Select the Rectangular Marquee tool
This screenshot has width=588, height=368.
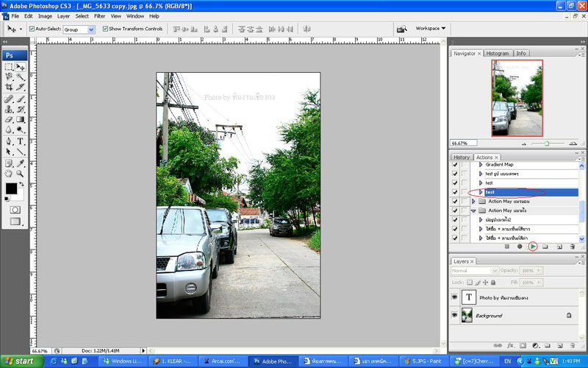9,67
